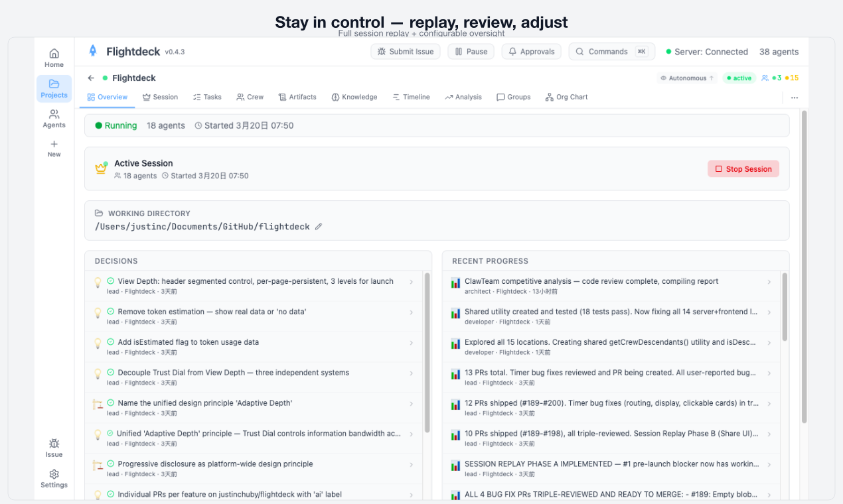Click path /Users/justinc/Documents/GitHub/flightdeck
Viewport: 843px width, 504px height.
(202, 227)
